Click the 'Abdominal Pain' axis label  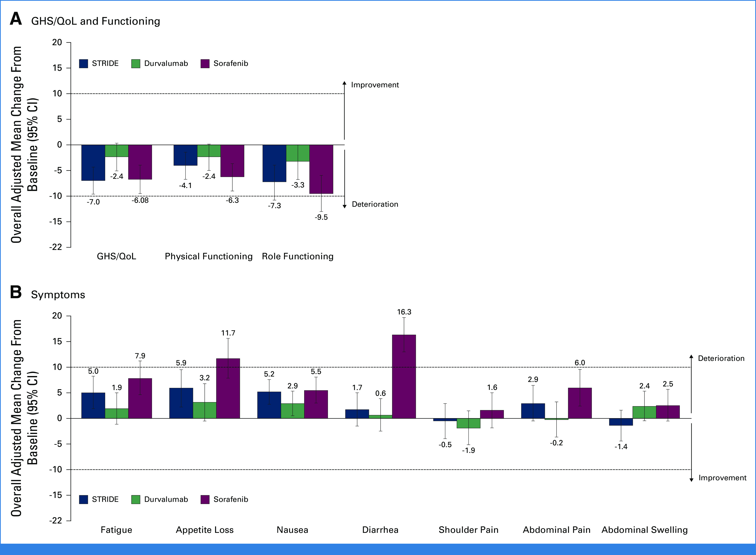pyautogui.click(x=556, y=530)
